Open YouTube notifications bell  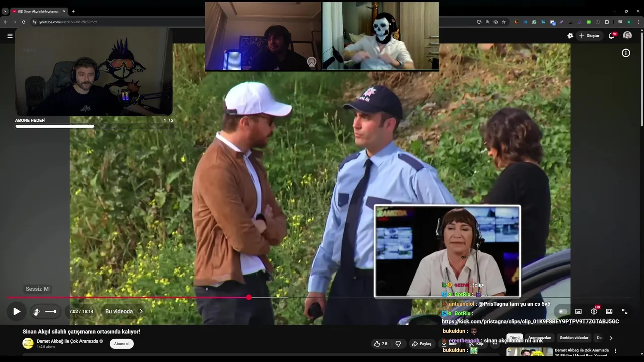coord(611,36)
